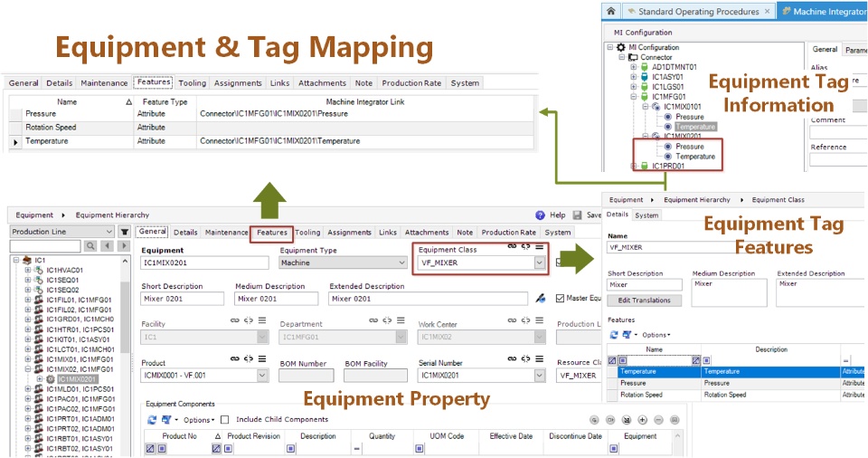Open the Equipment Class VF_MIXER dropdown

coord(539,262)
